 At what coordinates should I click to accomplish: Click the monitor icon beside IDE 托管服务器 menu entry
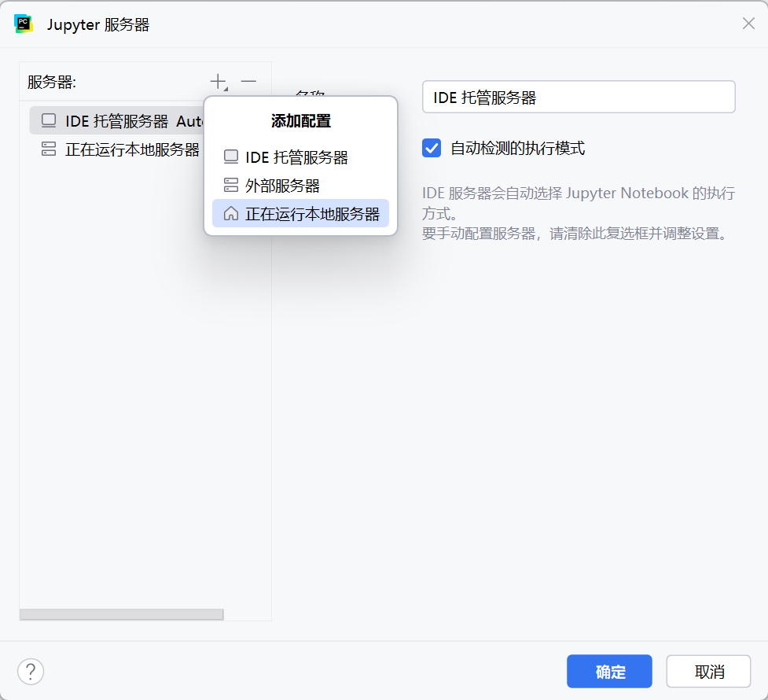coord(231,157)
